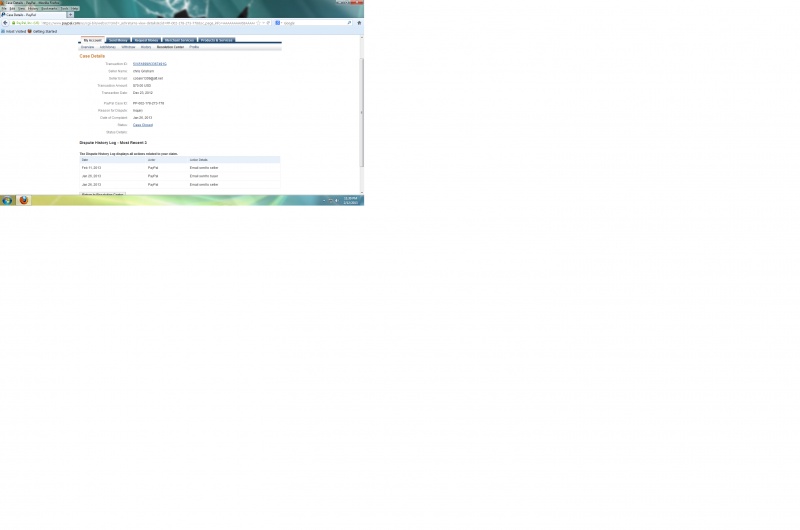Click the Case Closed status link
This screenshot has height=530, width=800.
[143, 125]
